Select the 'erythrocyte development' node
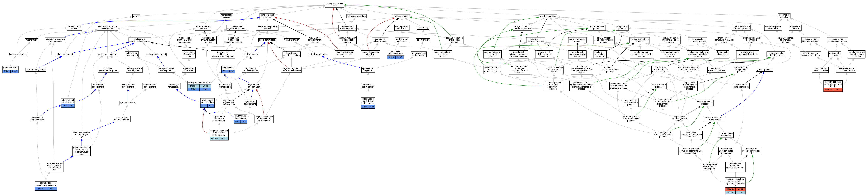The height and width of the screenshot is (196, 868). (x=240, y=119)
